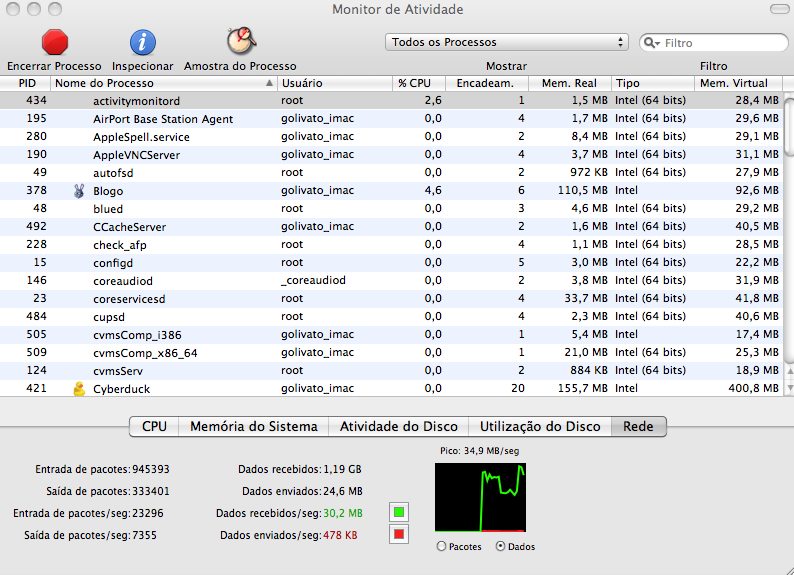Select the CCacheServer process
This screenshot has height=575, width=794.
[x=129, y=227]
